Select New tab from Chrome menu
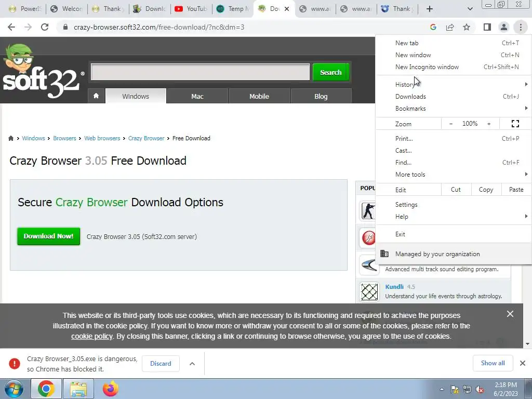 pos(453,43)
